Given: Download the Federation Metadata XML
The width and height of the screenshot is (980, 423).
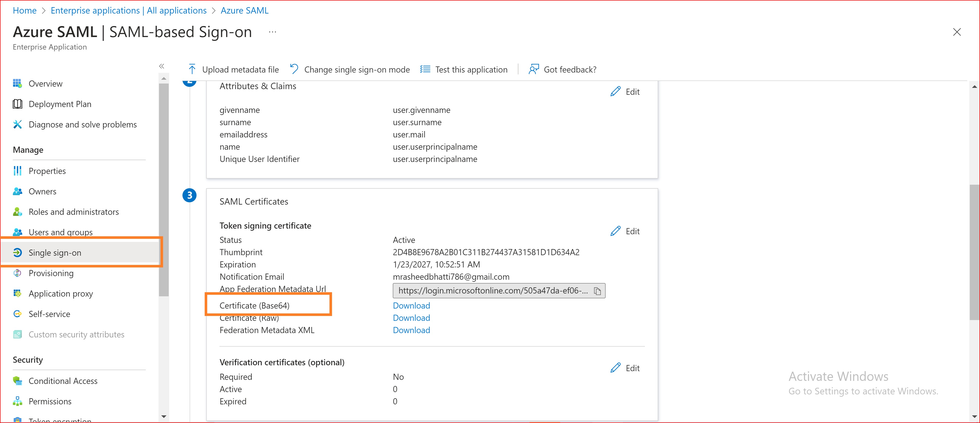Looking at the screenshot, I should (411, 330).
